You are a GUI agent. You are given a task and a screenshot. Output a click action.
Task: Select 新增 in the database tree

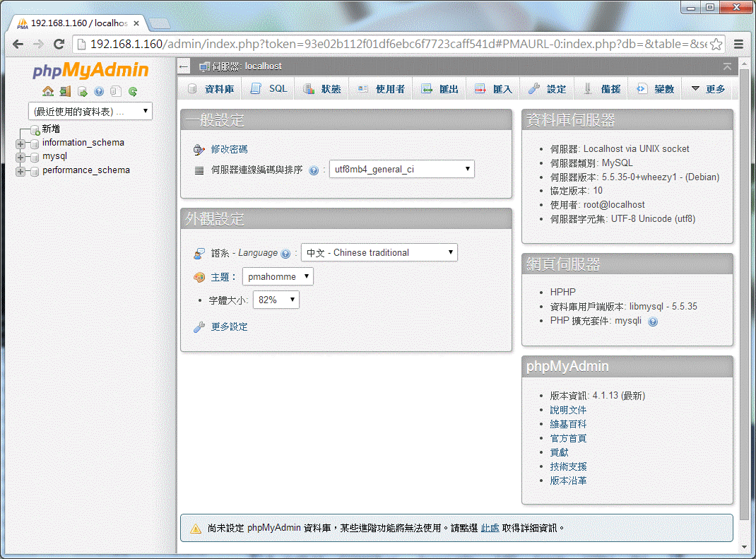point(51,129)
